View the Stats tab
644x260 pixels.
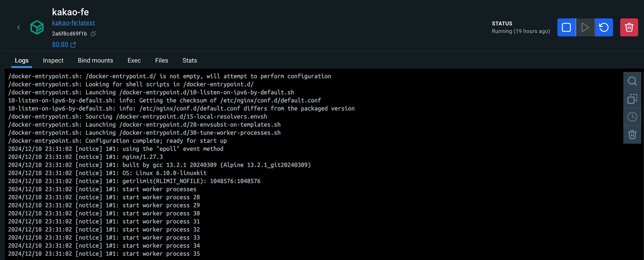coord(190,60)
